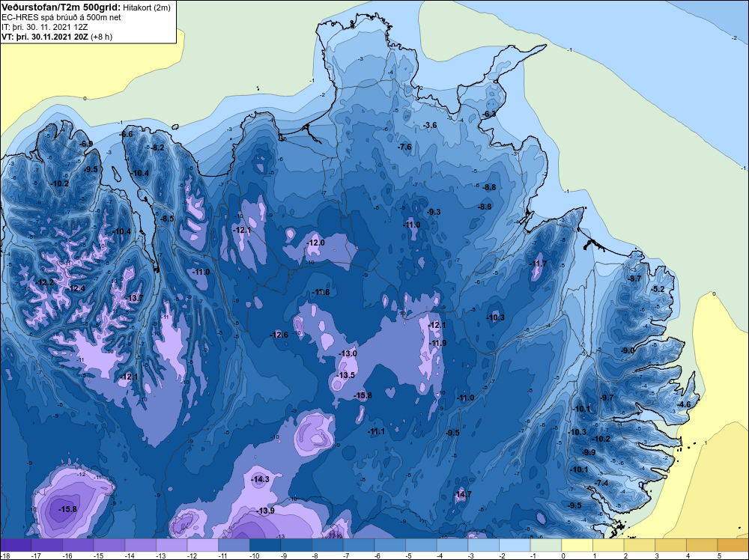This screenshot has height=560, width=749.
Task: Click the -13.7 temperature label
Action: [134, 299]
